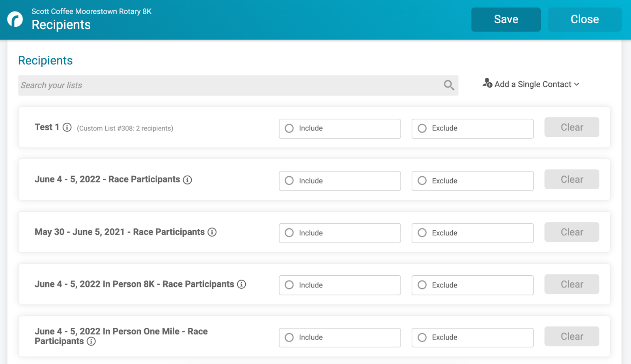Select Exclude for May 30 - June 5, 2021 list
631x364 pixels.
472,233
